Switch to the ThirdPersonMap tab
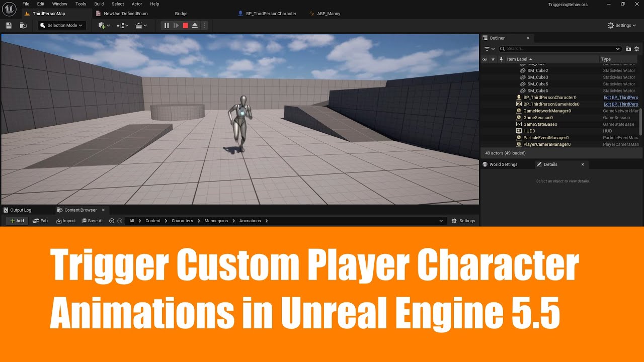Viewport: 644px width, 362px height. coord(49,14)
